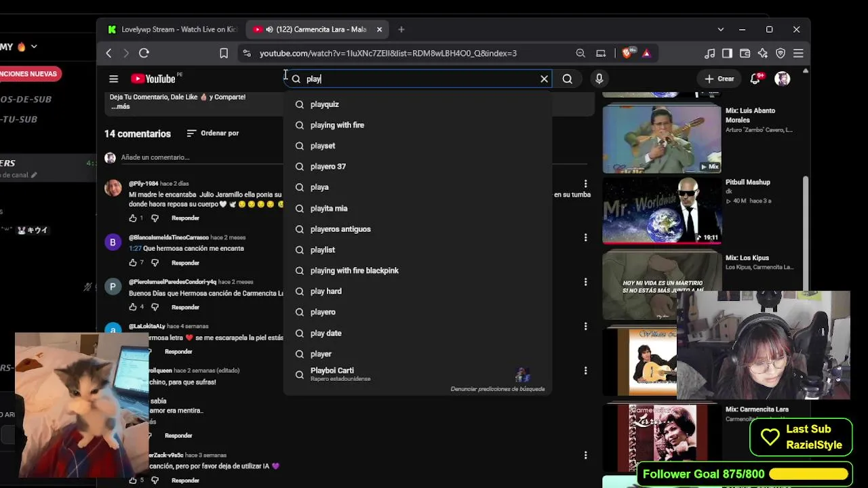Like the comment by @Pily-1984

click(x=133, y=218)
